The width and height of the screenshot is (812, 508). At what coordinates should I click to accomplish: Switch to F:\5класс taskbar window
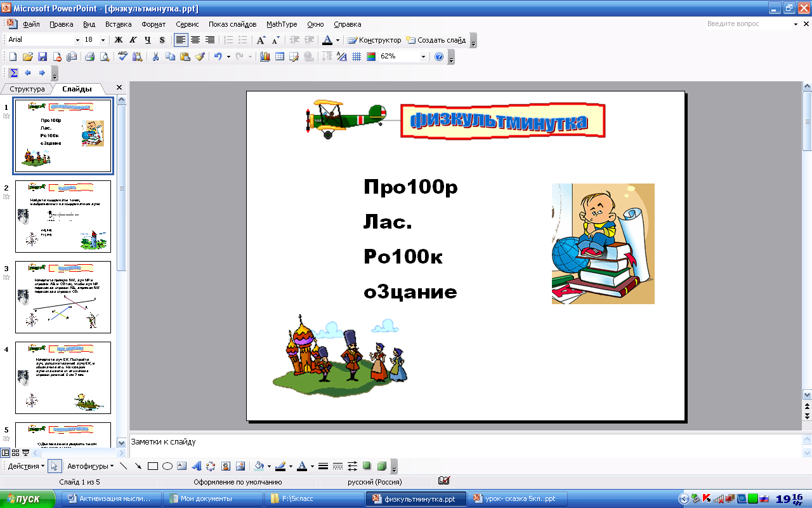click(314, 498)
